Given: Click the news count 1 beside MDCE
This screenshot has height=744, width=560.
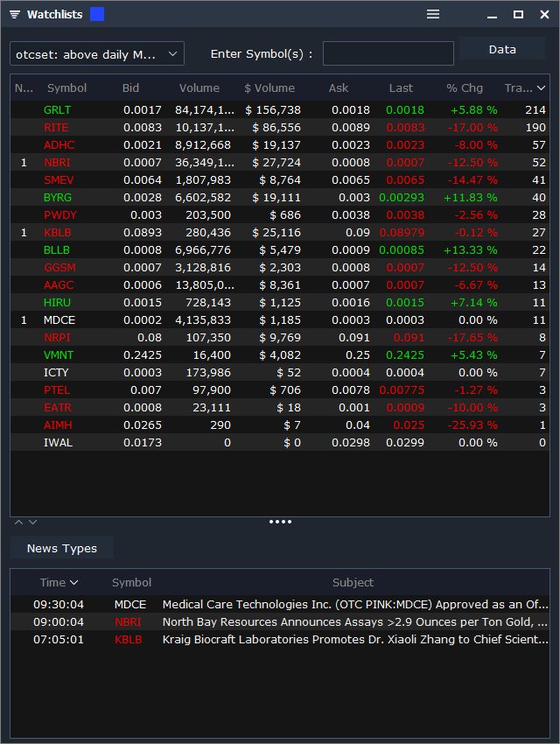Looking at the screenshot, I should tap(24, 320).
